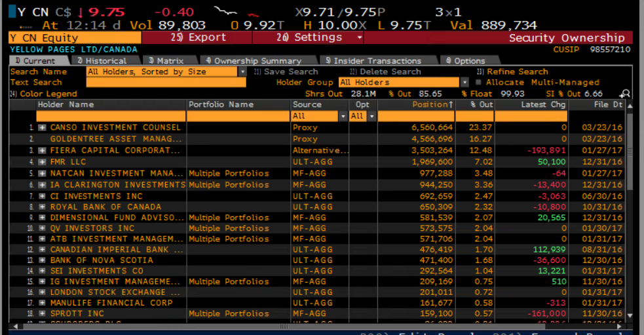Screen dimensions: 644x335
Task: Open Options tab
Action: coord(468,61)
